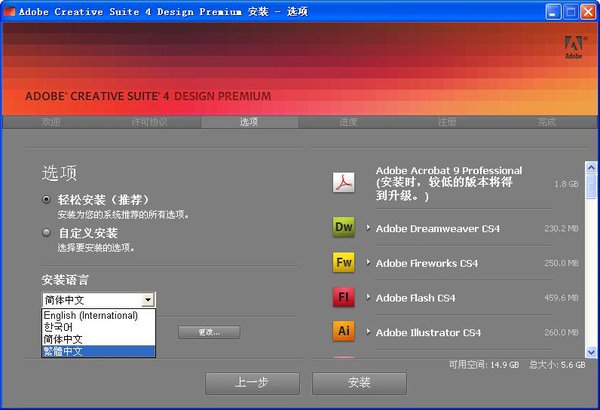Viewport: 600px width, 410px height.
Task: Click the 总大小: 5.6 GB text
Action: pyautogui.click(x=557, y=365)
